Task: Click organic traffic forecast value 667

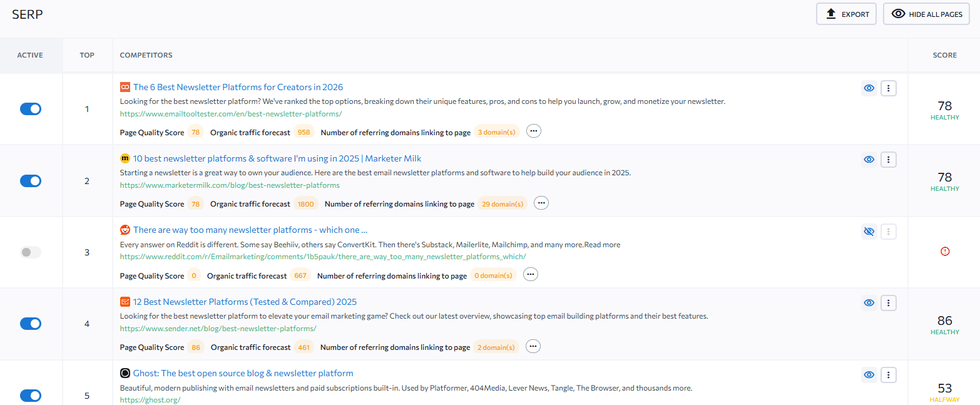Action: click(300, 275)
